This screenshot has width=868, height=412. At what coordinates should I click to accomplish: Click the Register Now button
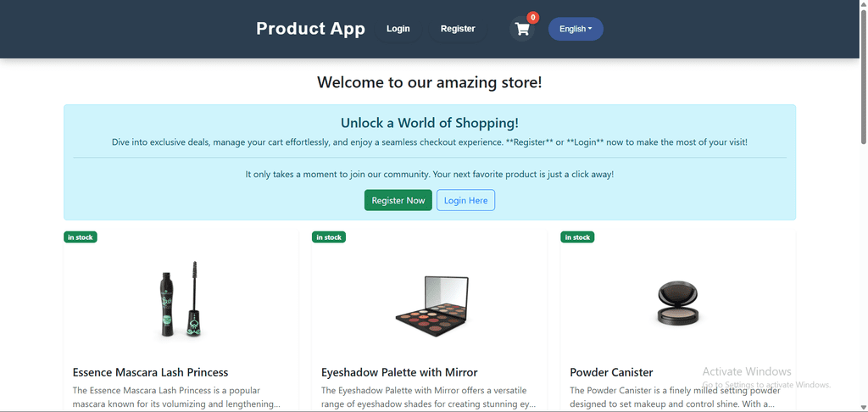point(398,200)
